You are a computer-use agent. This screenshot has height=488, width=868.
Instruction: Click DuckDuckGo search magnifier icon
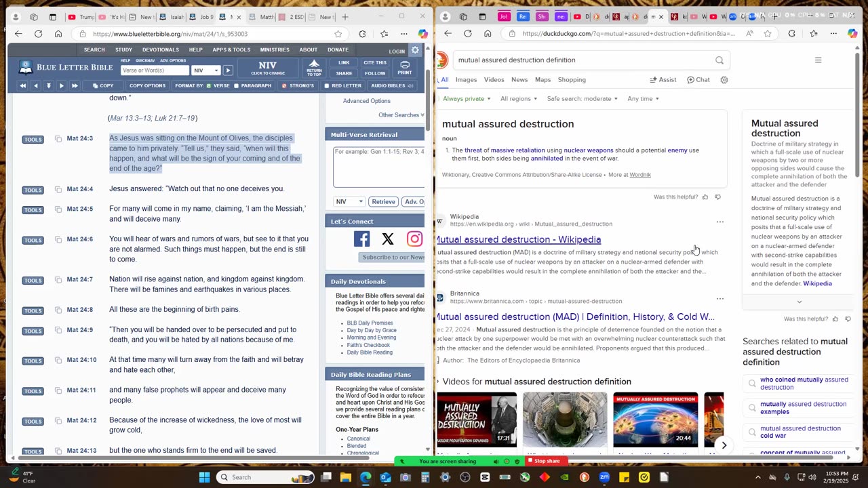tap(719, 60)
